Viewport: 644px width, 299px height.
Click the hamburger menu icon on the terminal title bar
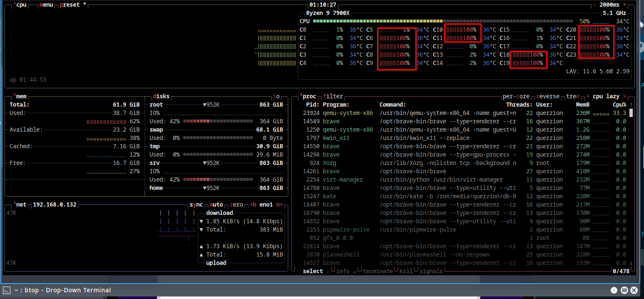coord(624,290)
